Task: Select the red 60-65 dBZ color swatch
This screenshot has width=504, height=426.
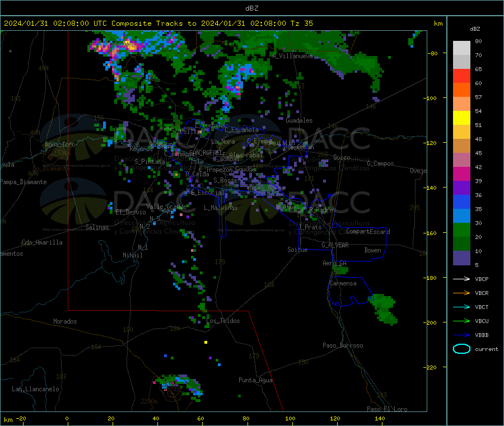Action: coord(461,76)
